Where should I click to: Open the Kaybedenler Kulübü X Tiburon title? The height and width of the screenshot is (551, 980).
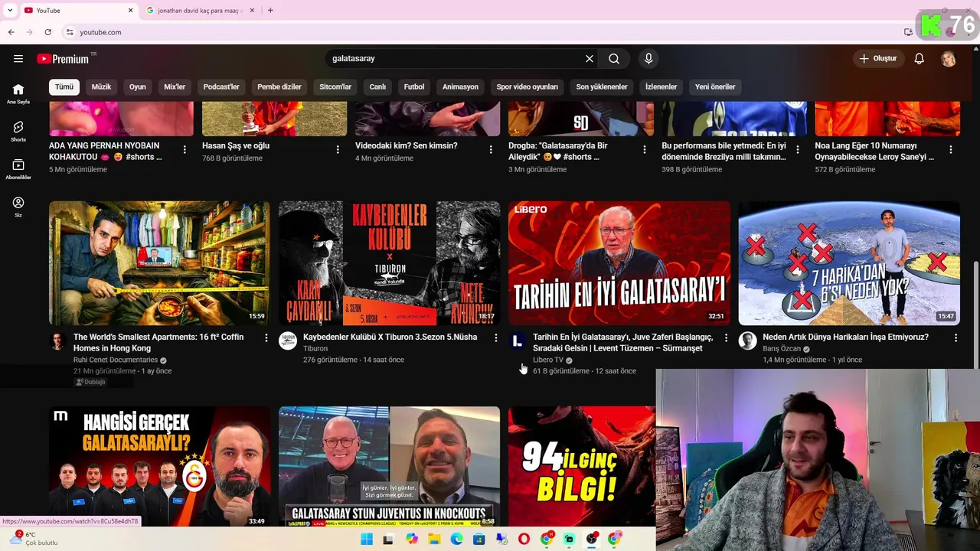pyautogui.click(x=390, y=337)
